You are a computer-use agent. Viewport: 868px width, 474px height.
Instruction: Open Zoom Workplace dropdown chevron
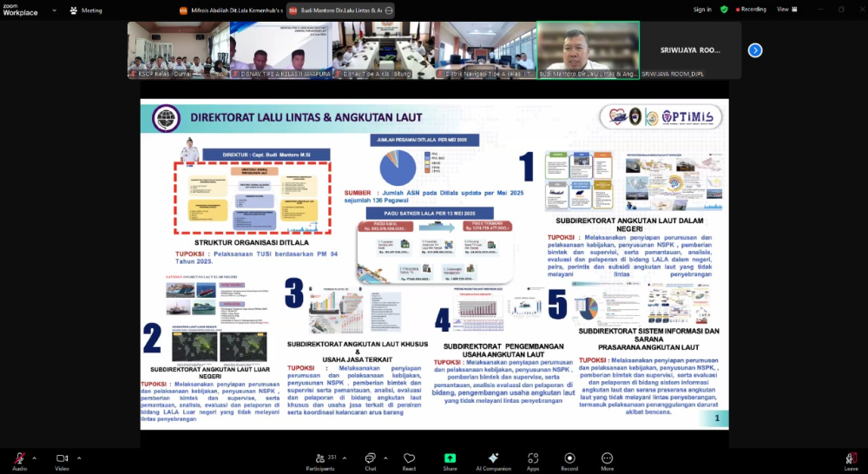[x=54, y=10]
